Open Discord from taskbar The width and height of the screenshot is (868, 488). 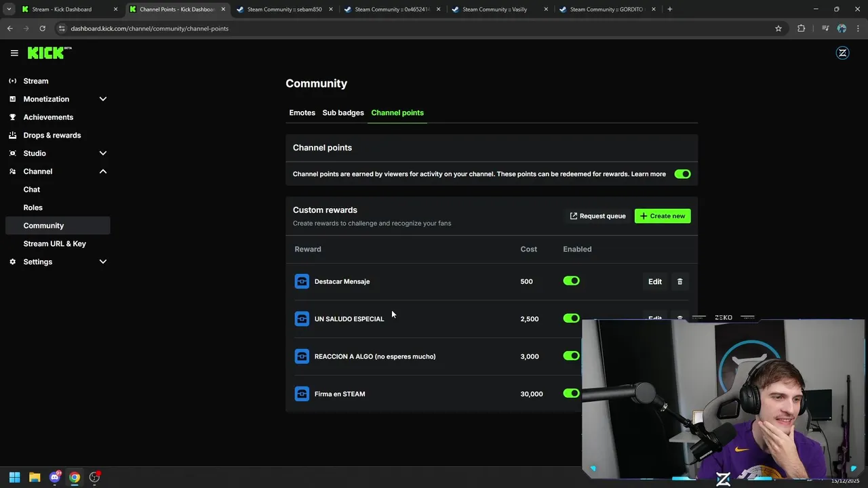click(54, 477)
